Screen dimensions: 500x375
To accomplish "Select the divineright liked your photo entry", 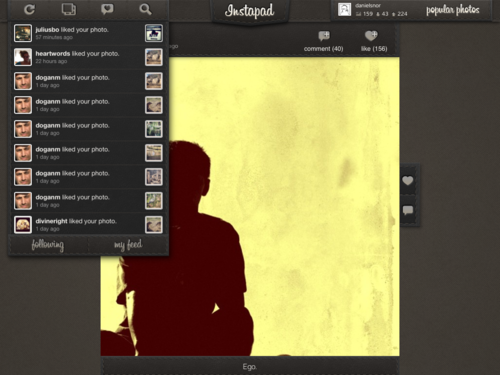I will (x=89, y=225).
